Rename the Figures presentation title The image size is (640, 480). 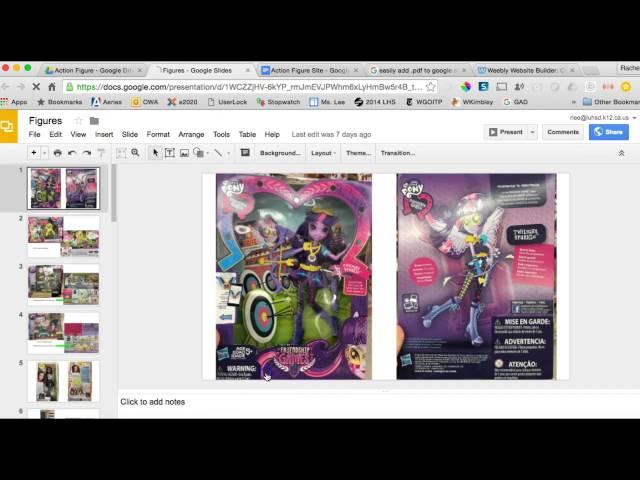45,121
